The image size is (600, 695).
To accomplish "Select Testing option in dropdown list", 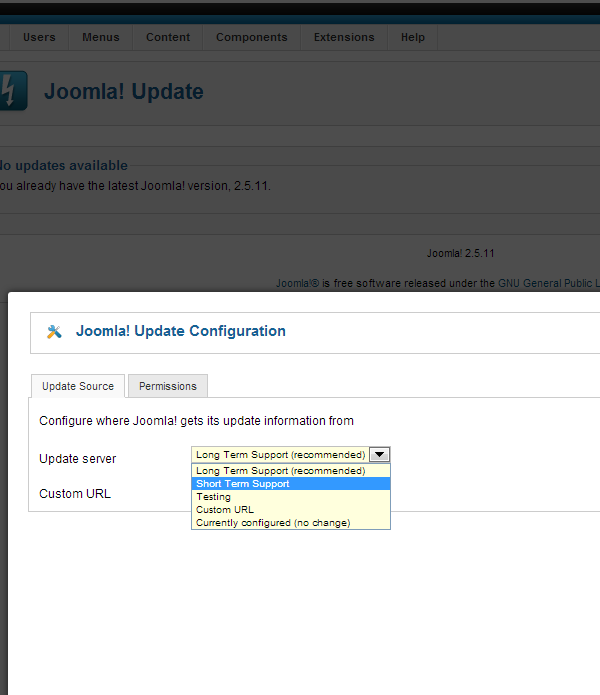I will (291, 497).
